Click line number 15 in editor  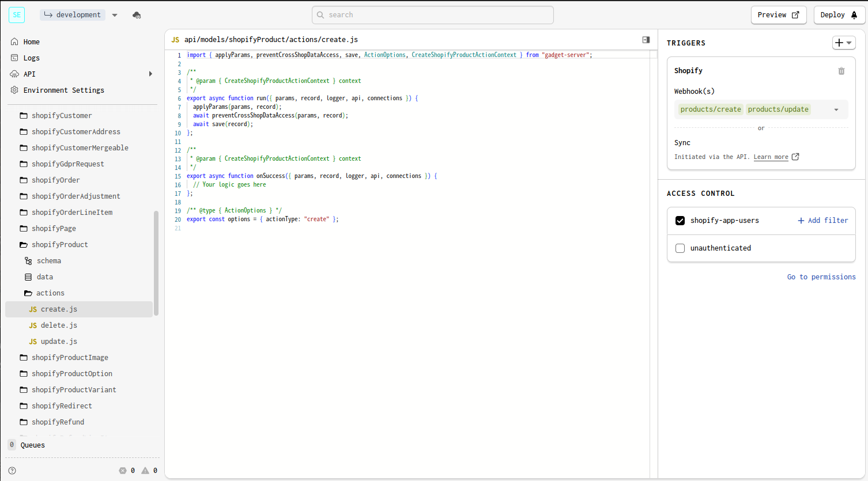178,176
